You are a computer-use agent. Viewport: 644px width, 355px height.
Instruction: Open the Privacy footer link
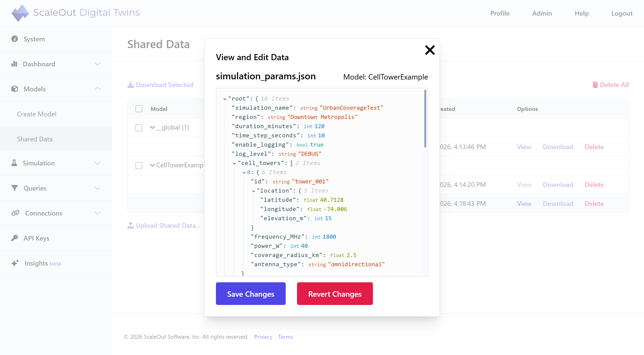point(263,337)
